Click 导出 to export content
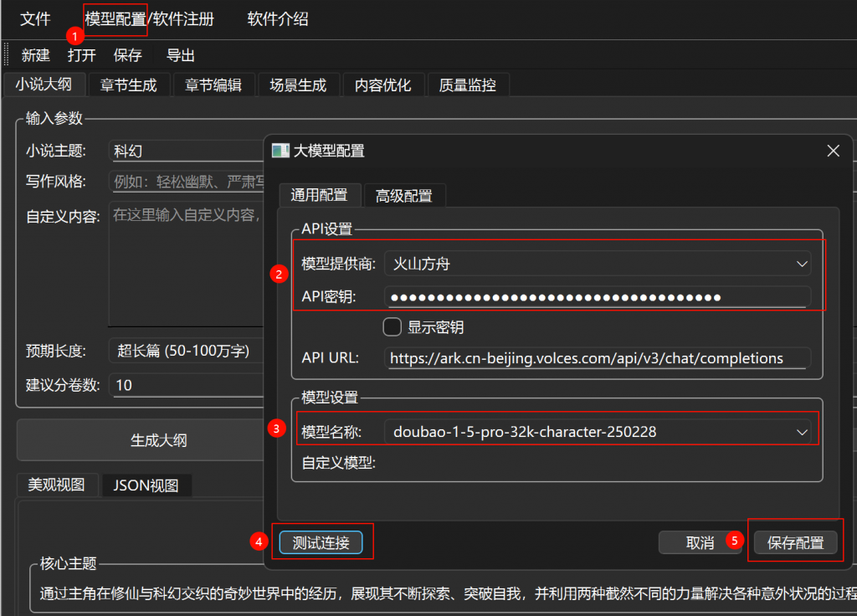 (x=181, y=55)
